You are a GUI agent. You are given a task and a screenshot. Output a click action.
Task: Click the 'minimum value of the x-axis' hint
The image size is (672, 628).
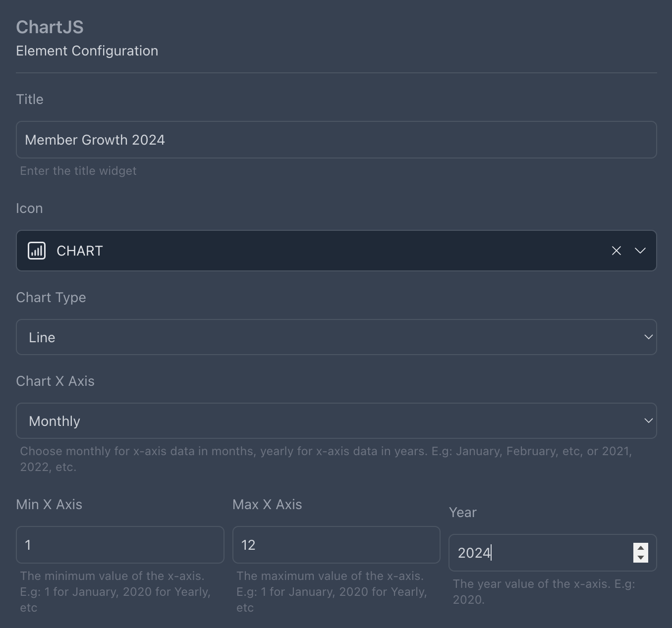115,592
